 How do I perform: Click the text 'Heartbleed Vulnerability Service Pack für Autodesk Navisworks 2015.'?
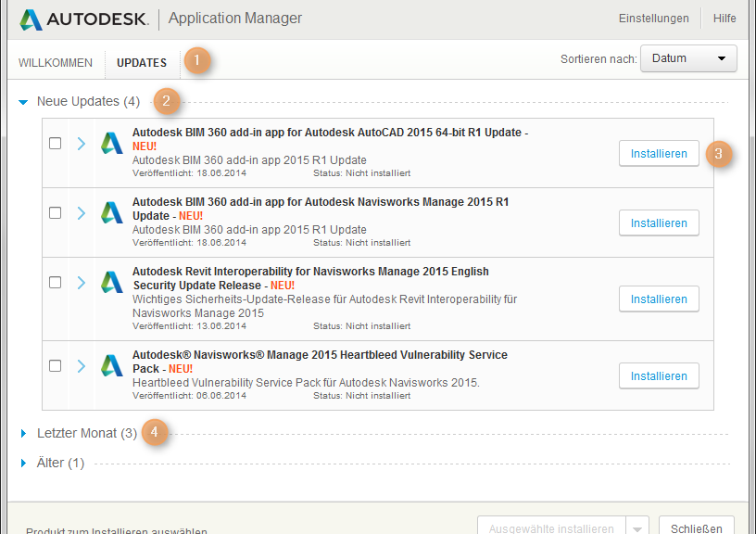click(x=306, y=383)
